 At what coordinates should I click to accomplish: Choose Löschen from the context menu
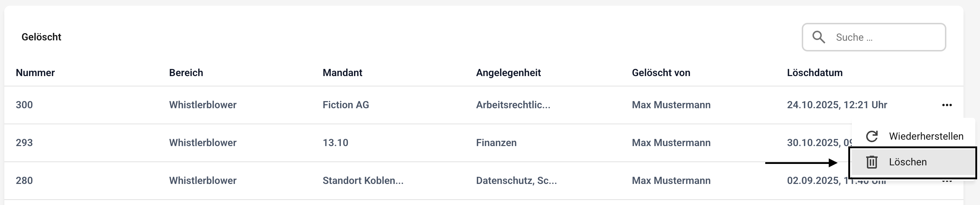pos(908,162)
